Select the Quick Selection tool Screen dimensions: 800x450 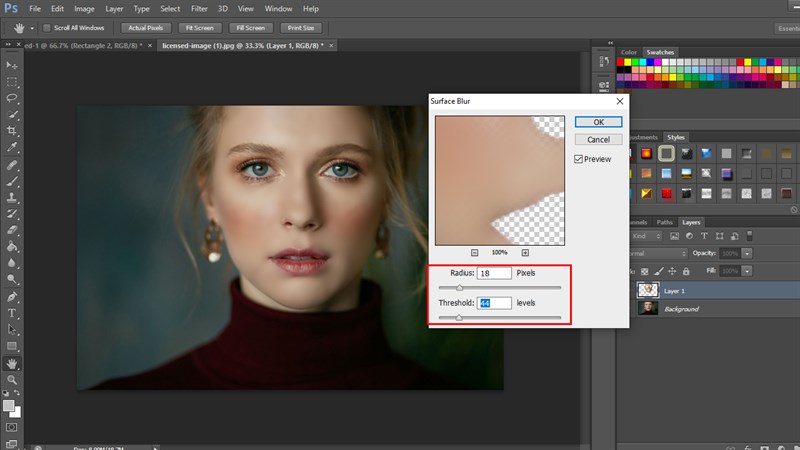click(x=12, y=114)
